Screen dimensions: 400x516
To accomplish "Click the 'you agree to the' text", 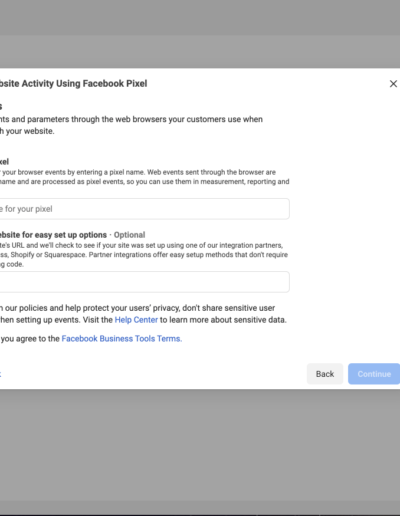I will point(30,339).
